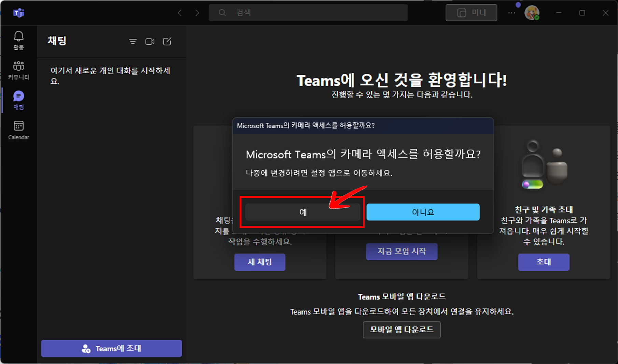This screenshot has width=618, height=364.
Task: Click 예 to allow camera access
Action: [303, 212]
